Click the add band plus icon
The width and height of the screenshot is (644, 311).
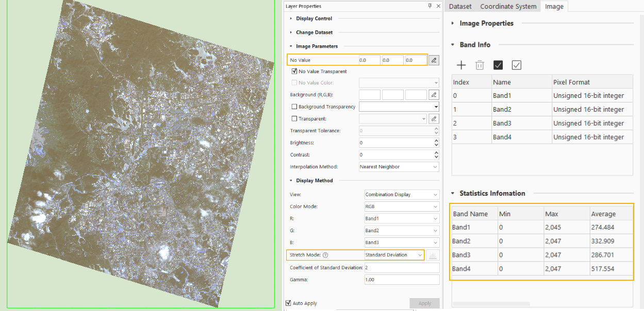(x=461, y=65)
